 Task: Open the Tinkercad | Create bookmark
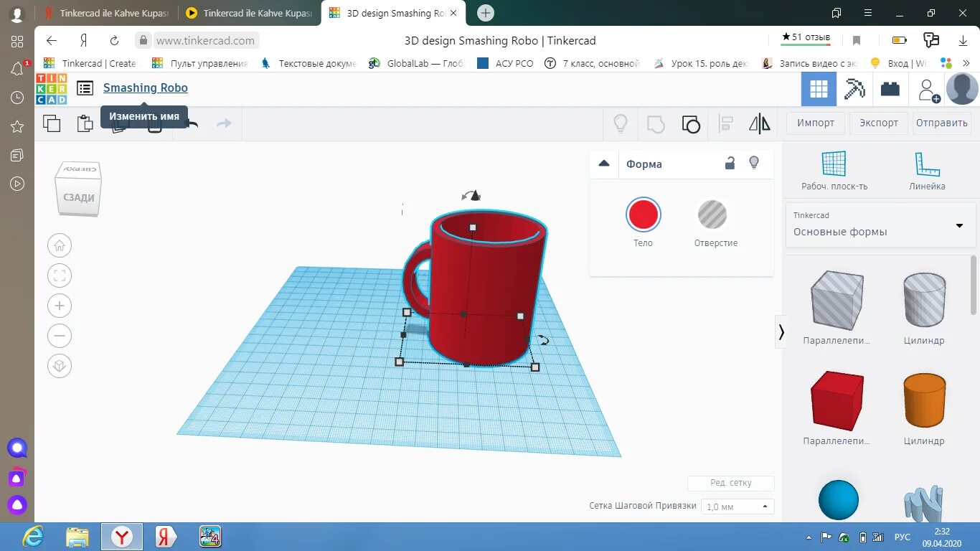pos(90,63)
